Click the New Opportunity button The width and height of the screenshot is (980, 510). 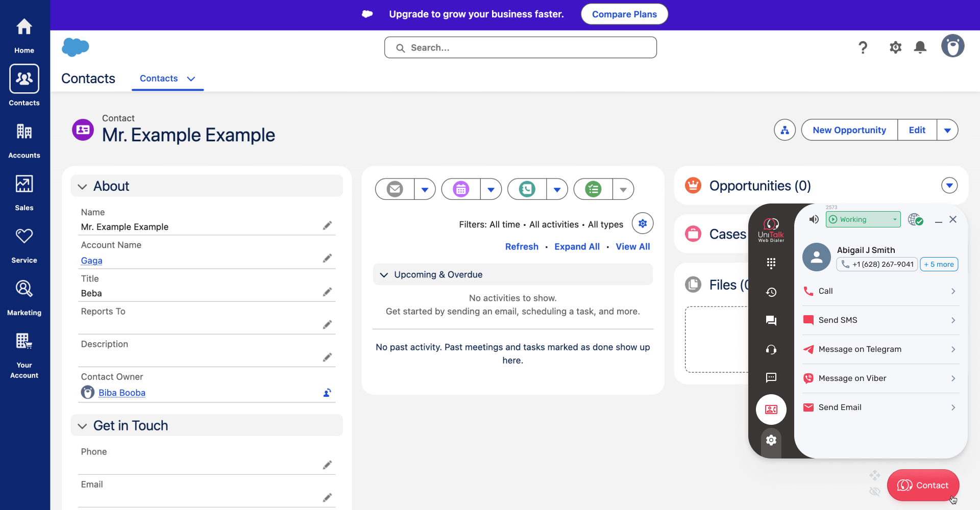(x=849, y=130)
